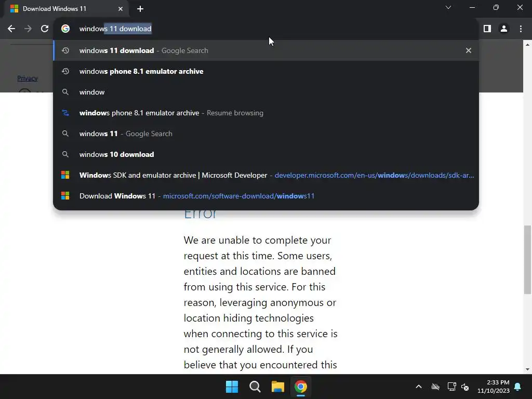Open the Chrome profile menu
Viewport: 532px width, 399px height.
click(x=504, y=29)
